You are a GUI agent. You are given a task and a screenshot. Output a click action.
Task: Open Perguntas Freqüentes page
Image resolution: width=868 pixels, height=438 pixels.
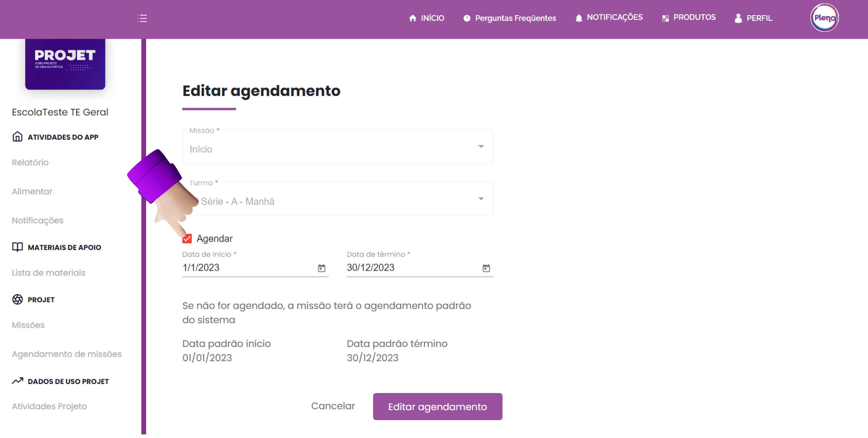coord(510,18)
